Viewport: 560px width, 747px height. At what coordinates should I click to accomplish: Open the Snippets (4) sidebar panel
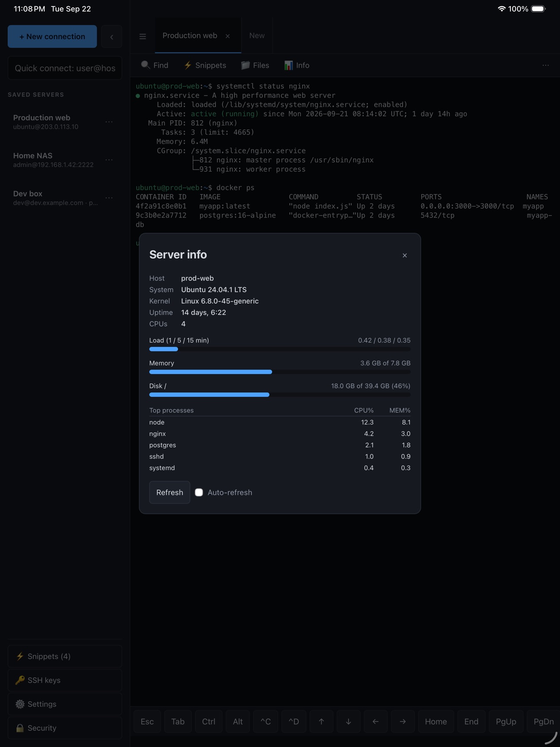(x=65, y=656)
